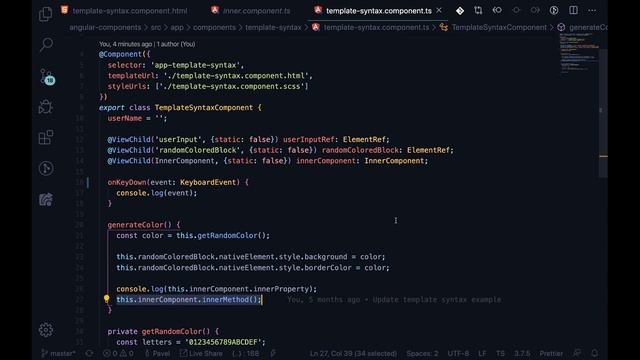
Task: Click the 'app-template-syntax' selector string
Action: 196,65
